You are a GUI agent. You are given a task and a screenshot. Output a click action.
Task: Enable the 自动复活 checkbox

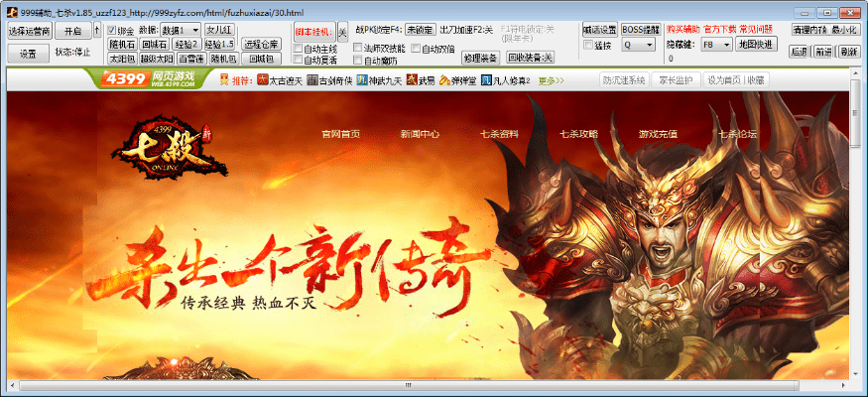click(x=300, y=61)
